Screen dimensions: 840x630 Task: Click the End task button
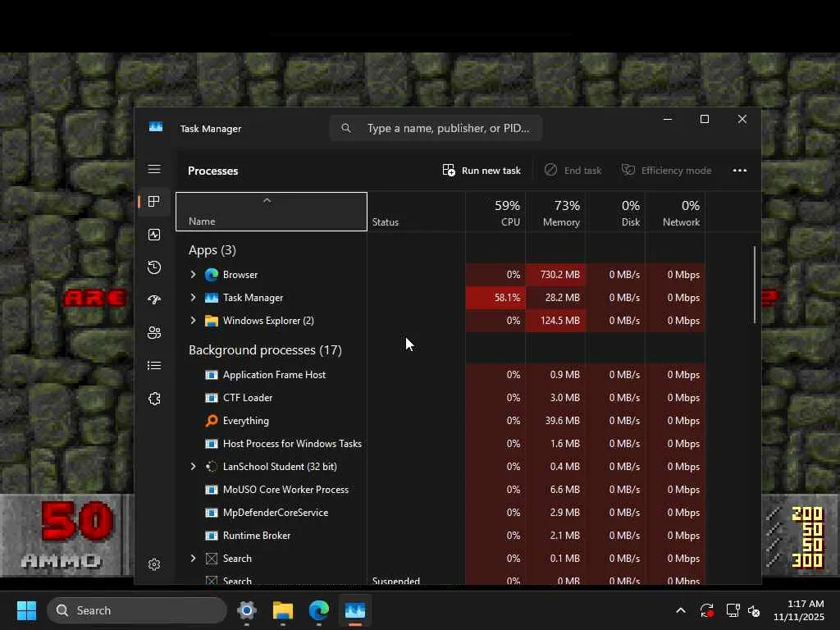[573, 171]
